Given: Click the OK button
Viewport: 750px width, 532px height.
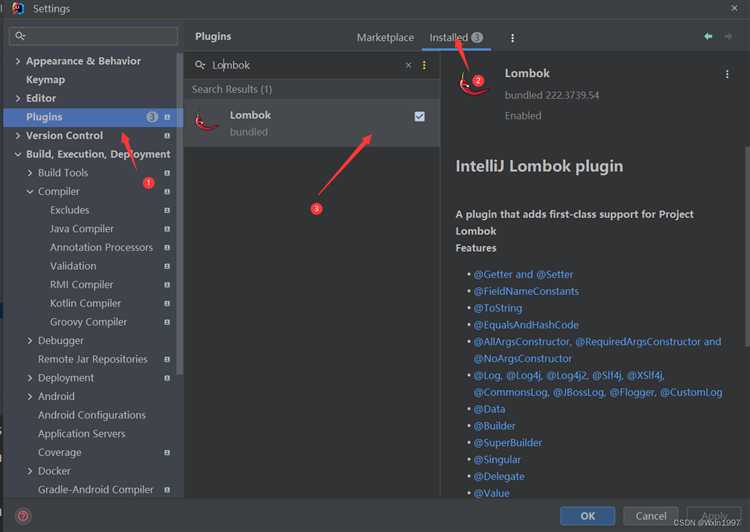Looking at the screenshot, I should [x=588, y=516].
